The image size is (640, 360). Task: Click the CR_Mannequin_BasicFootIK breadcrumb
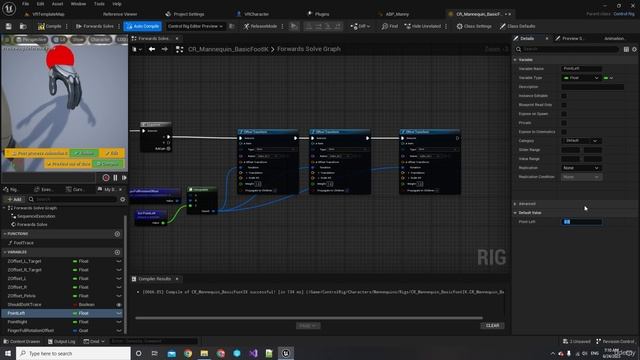228,49
